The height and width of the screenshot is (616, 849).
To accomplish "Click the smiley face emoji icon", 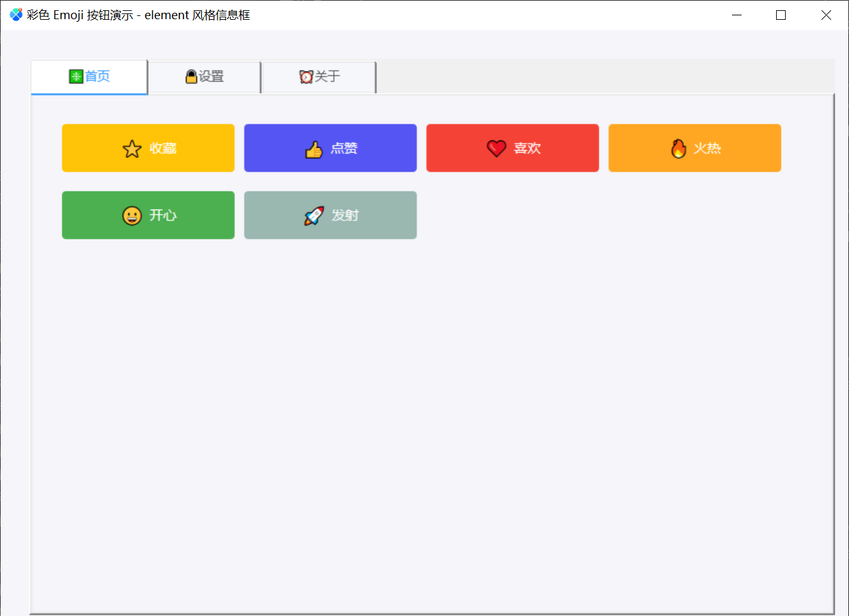I will (132, 215).
